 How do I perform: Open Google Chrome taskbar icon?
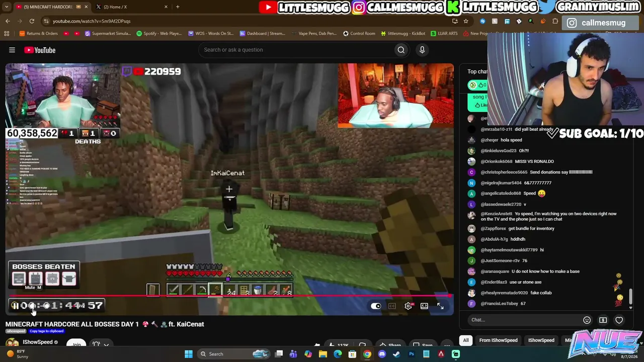[x=367, y=354]
